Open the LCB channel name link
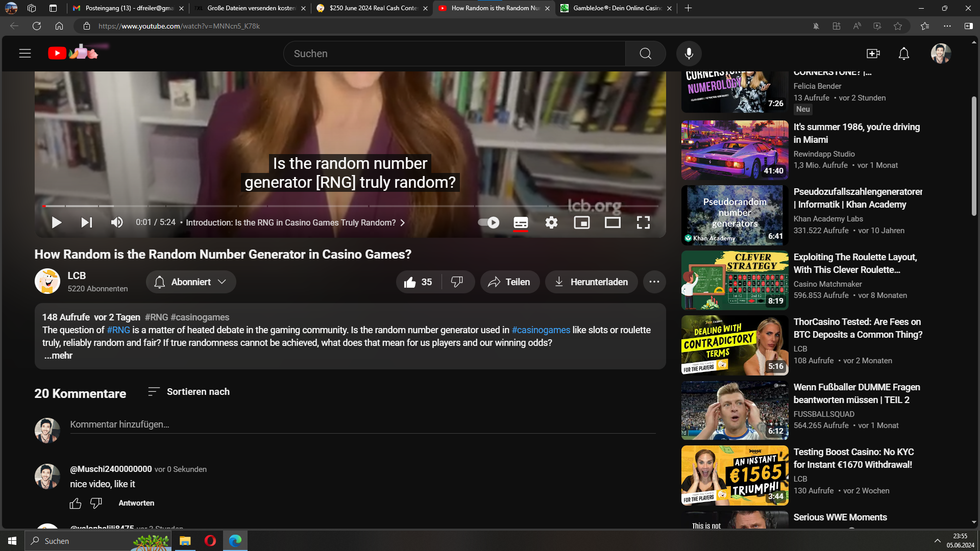The width and height of the screenshot is (980, 551). [77, 275]
